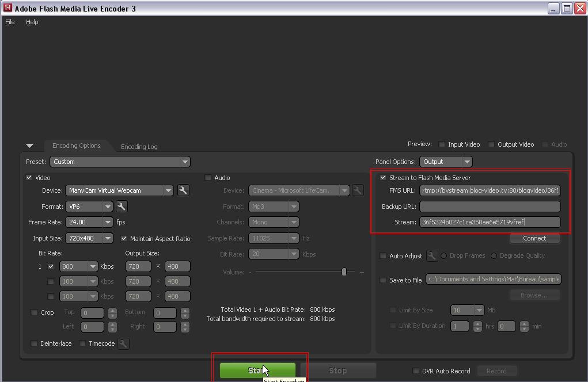Open the video Format dropdown showing VP6

[x=89, y=207]
